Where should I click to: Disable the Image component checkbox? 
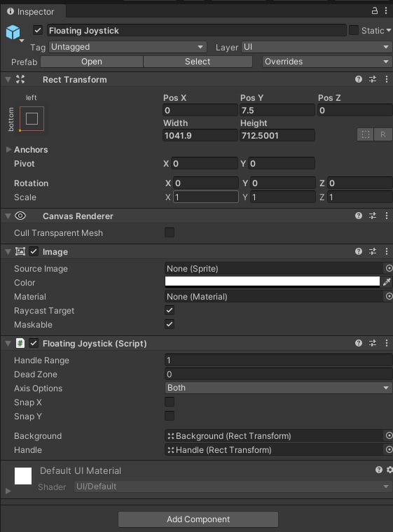34,251
